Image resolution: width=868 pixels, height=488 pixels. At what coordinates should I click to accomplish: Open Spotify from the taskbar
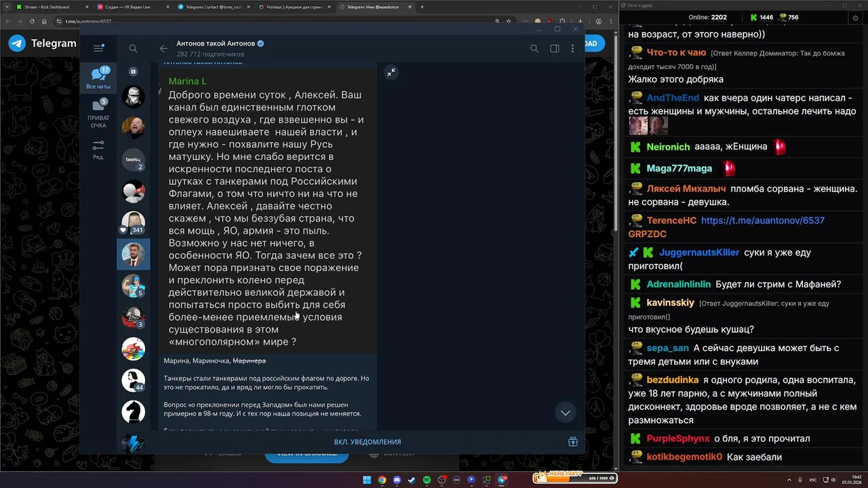427,480
